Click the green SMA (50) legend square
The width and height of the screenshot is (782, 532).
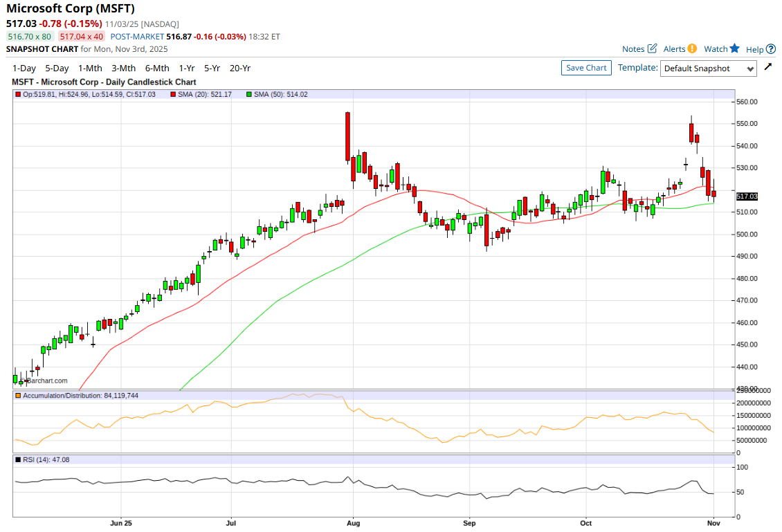[x=249, y=94]
